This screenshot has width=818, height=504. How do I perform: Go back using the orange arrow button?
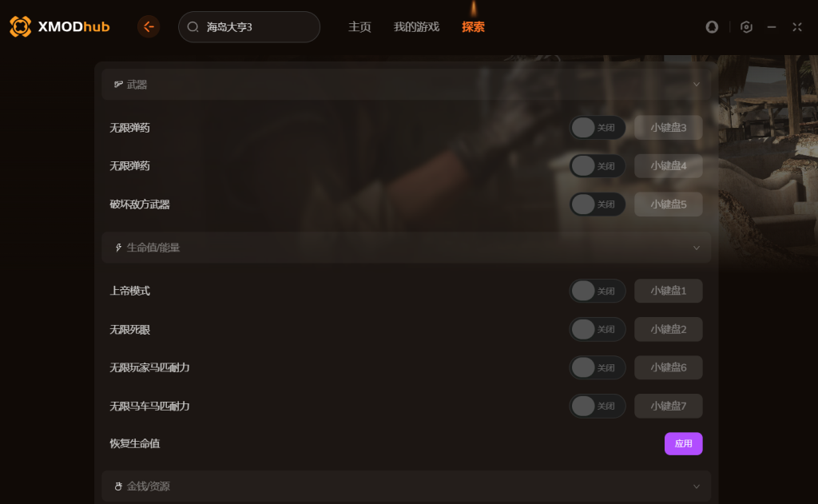tap(149, 26)
